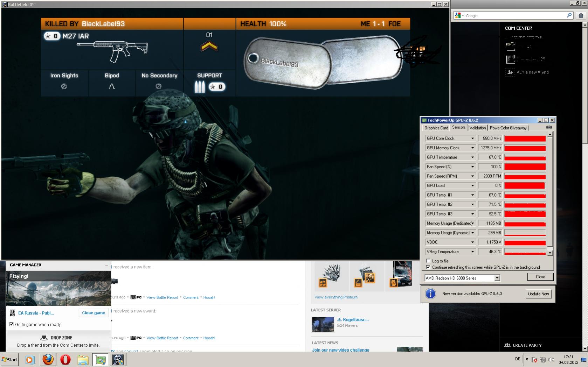
Task: Click the Close button in GPU-Z
Action: (540, 277)
